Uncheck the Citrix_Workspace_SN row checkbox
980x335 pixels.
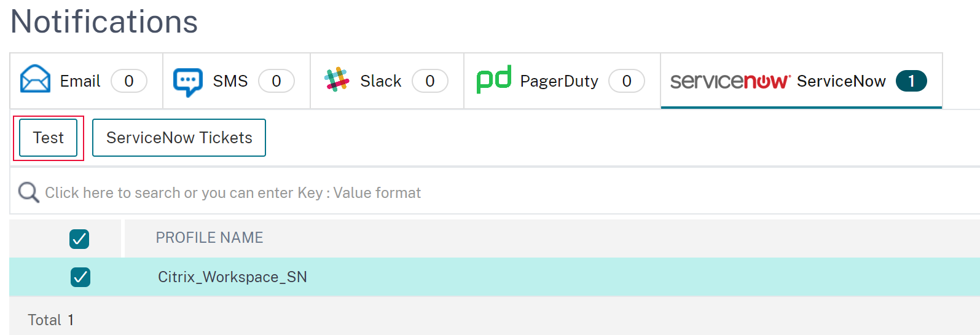point(80,277)
